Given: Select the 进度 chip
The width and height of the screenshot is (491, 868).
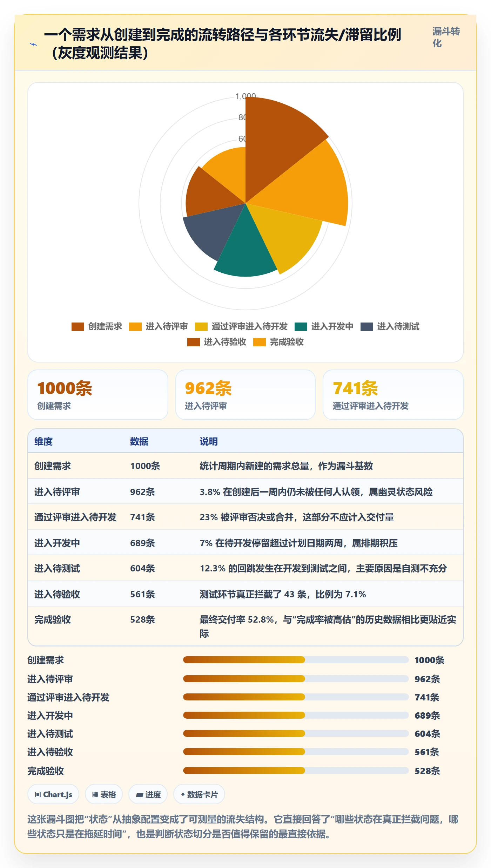Looking at the screenshot, I should (148, 794).
